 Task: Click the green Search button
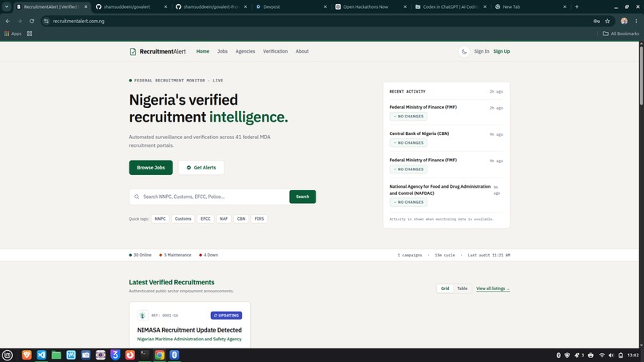click(x=302, y=197)
